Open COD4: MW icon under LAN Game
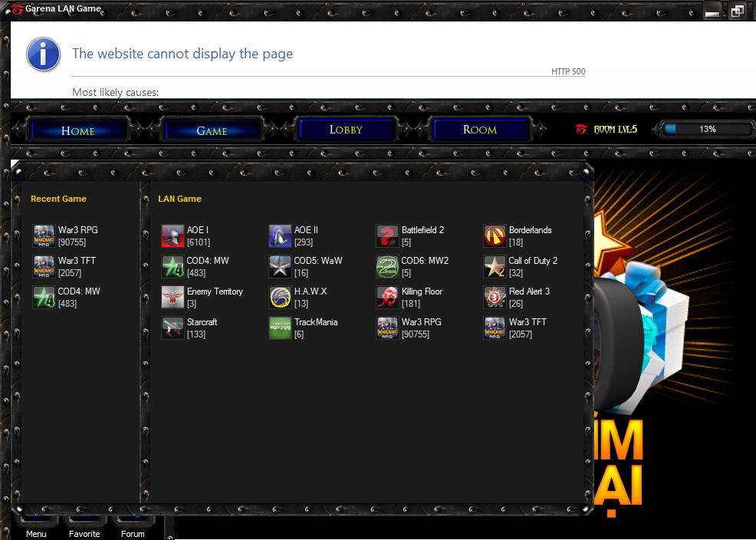The image size is (756, 540). pyautogui.click(x=173, y=267)
